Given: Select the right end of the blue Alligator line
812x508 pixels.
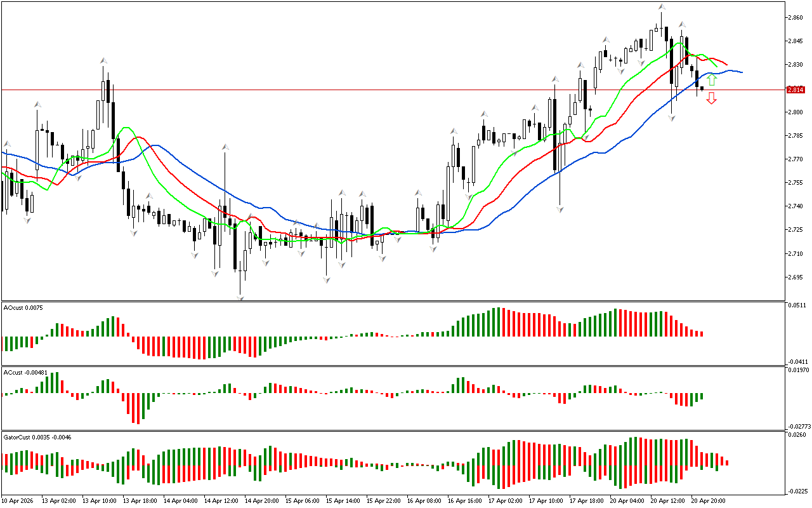Looking at the screenshot, I should [741, 72].
